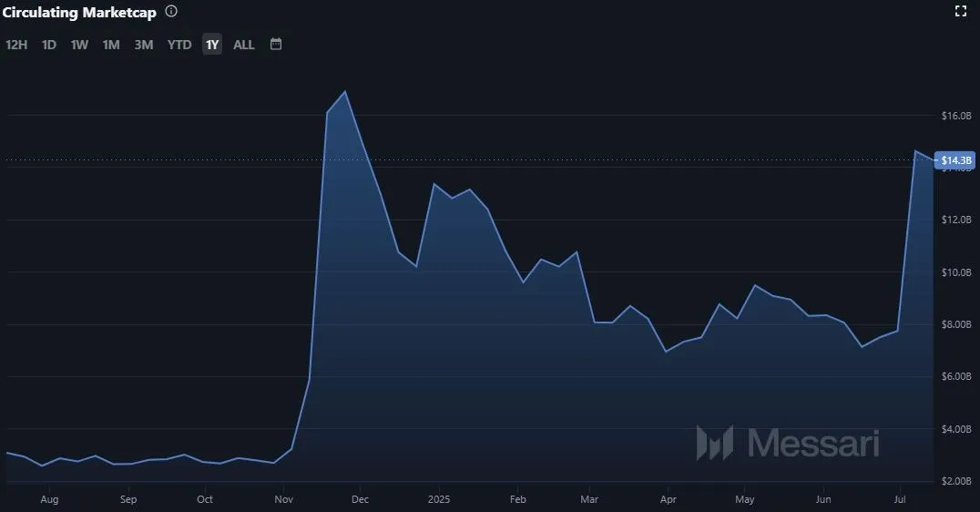Click the Jun label on time axis

(823, 499)
